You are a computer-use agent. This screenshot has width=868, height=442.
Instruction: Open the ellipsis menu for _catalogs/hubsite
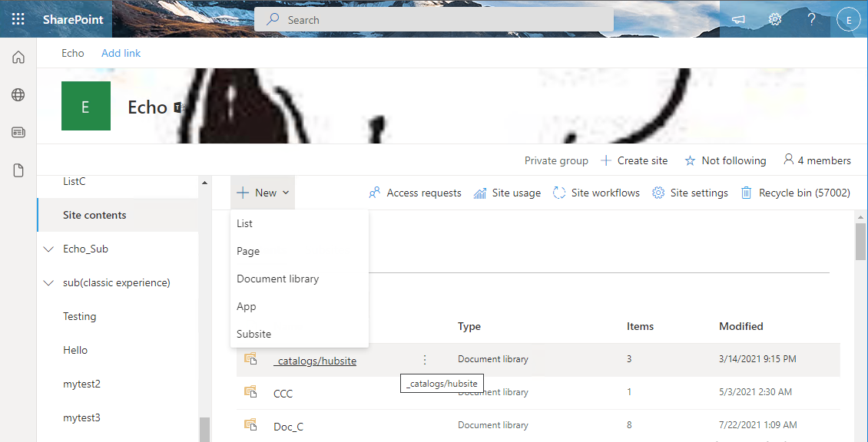(x=425, y=360)
